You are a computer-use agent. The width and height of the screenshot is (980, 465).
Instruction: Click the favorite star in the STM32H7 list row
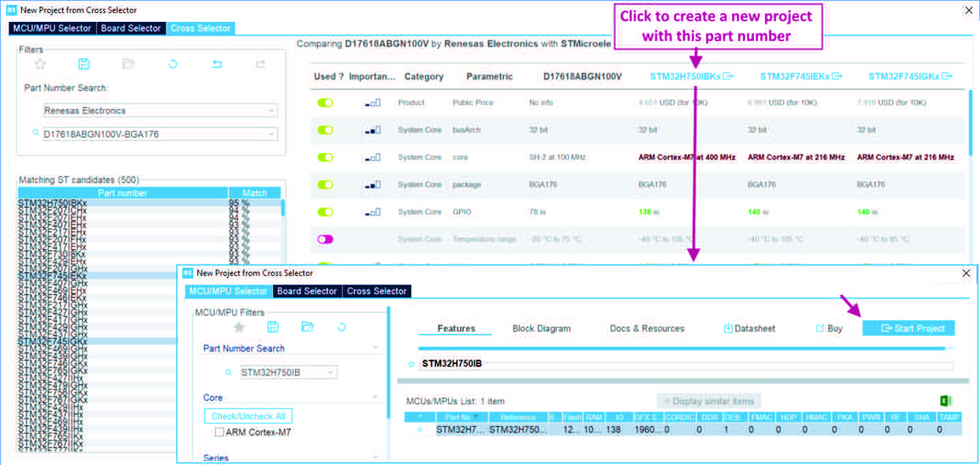point(420,429)
